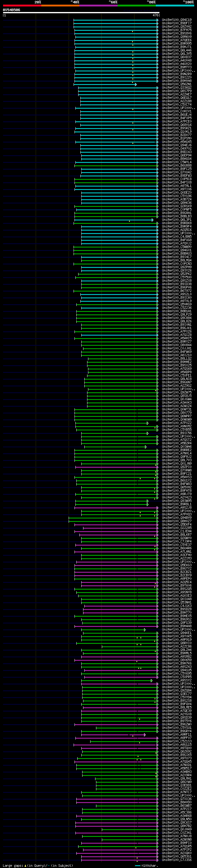The image size is (197, 868).
Task: Open hit UniRef100_Q6L3P1
Action: 177,220
